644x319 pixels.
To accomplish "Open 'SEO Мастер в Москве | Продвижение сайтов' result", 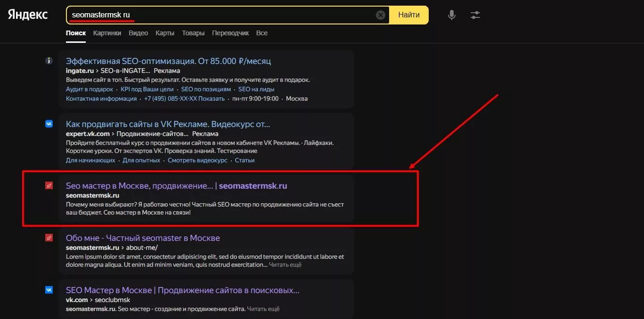I will coord(182,290).
